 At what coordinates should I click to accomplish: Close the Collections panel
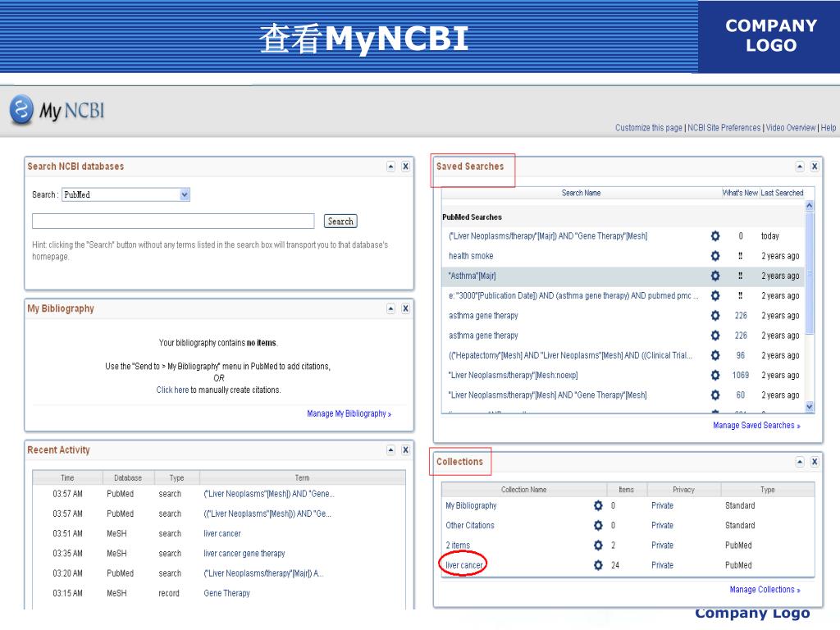(815, 462)
